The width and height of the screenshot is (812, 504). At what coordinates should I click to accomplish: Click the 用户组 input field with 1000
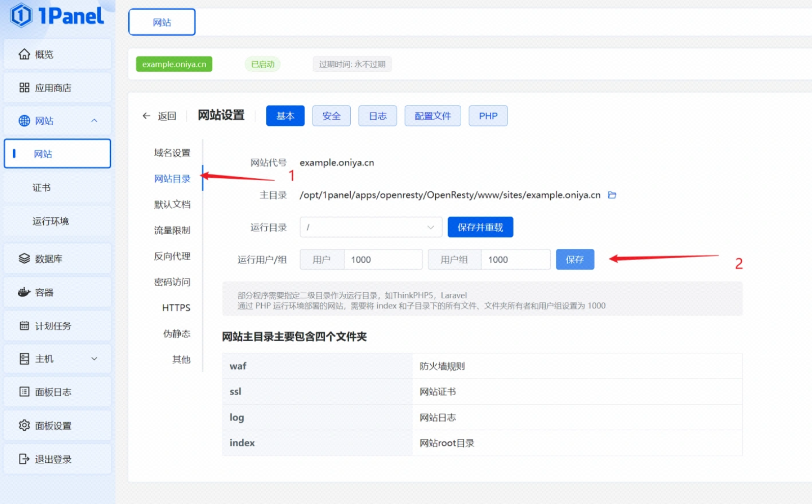[x=515, y=260]
